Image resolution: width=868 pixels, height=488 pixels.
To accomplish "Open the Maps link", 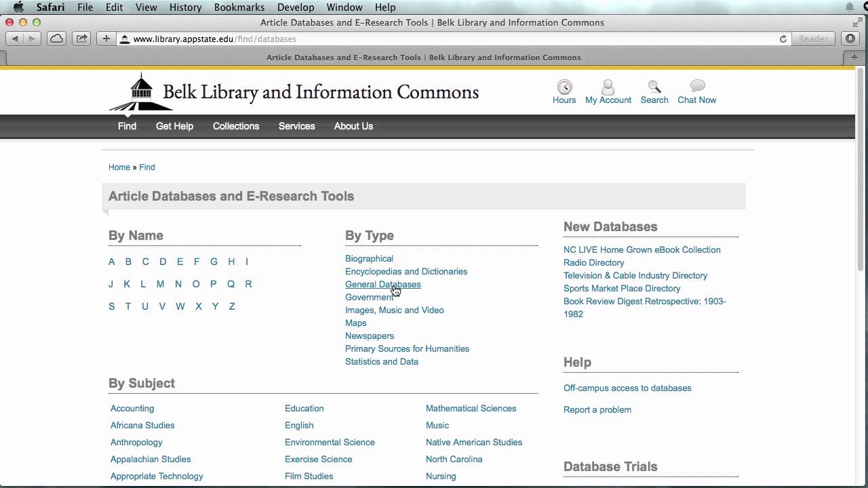I will [x=355, y=323].
